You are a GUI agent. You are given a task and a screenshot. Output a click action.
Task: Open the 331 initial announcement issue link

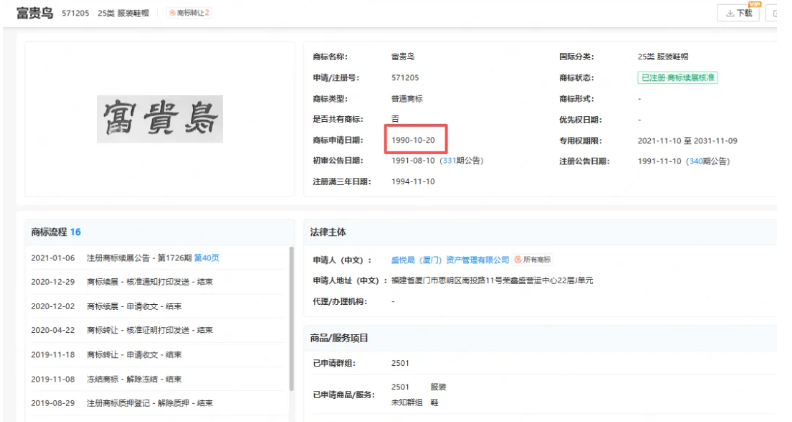(448, 160)
